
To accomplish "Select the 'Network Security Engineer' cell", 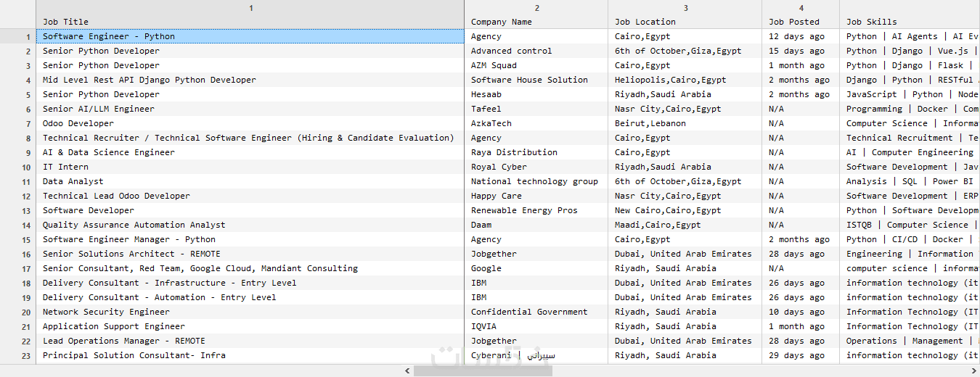I will (250, 312).
